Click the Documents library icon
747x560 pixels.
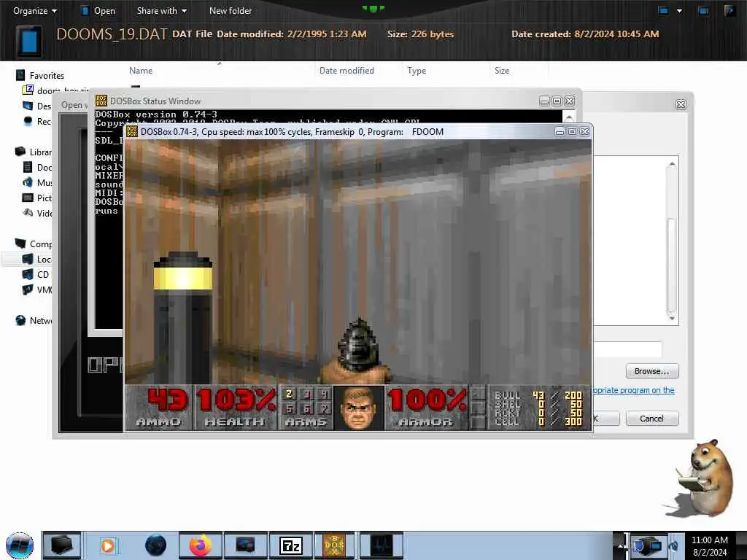coord(28,167)
